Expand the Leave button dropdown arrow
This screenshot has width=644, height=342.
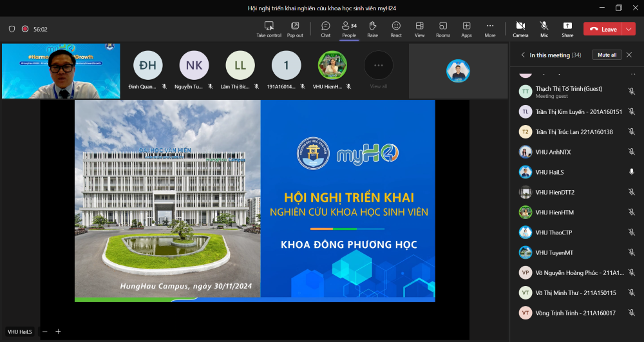[x=629, y=29]
